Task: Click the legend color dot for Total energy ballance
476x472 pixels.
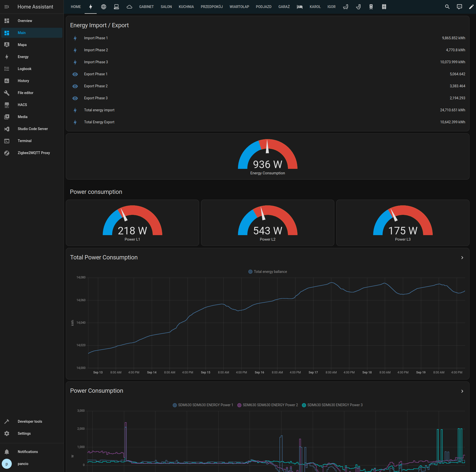Action: click(250, 272)
